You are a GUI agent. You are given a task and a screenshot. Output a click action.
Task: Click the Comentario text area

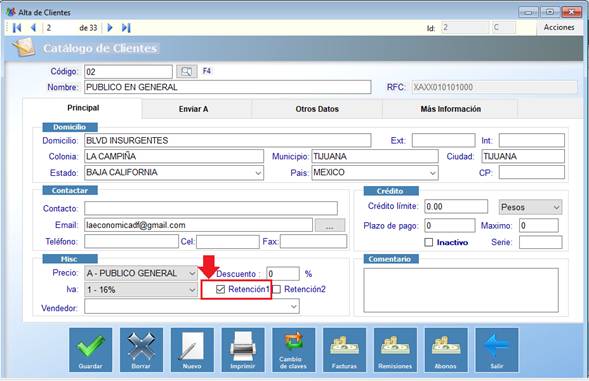pyautogui.click(x=461, y=290)
